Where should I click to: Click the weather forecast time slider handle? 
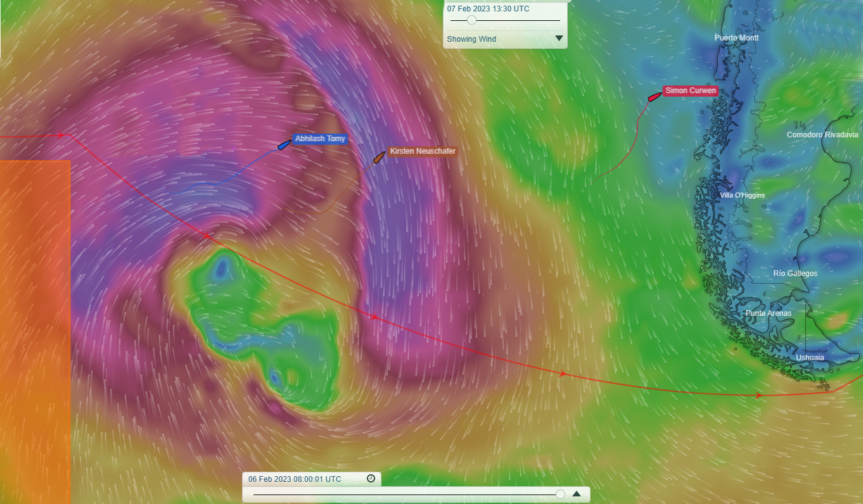pos(471,20)
